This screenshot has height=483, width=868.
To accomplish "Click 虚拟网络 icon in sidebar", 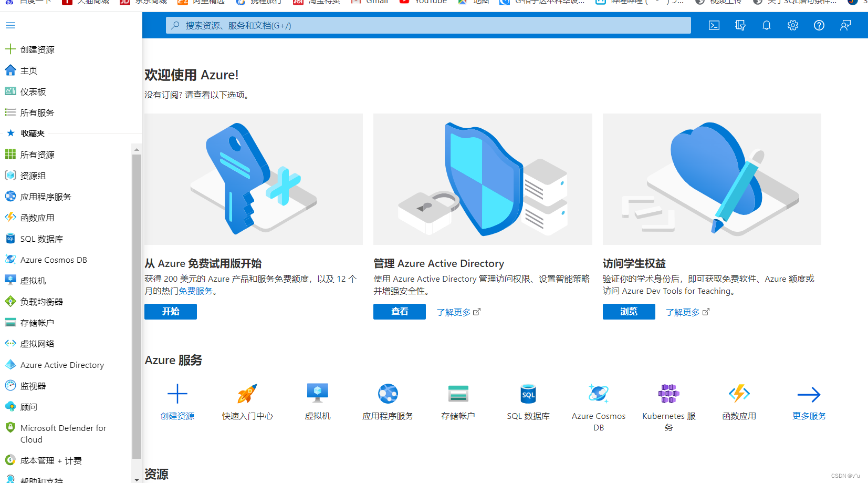I will click(11, 343).
